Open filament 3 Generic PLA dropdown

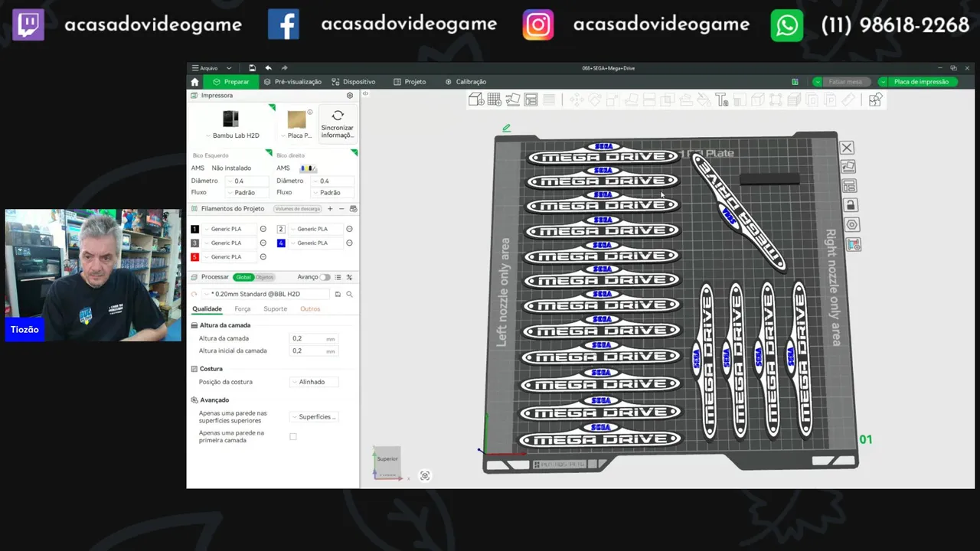(229, 243)
